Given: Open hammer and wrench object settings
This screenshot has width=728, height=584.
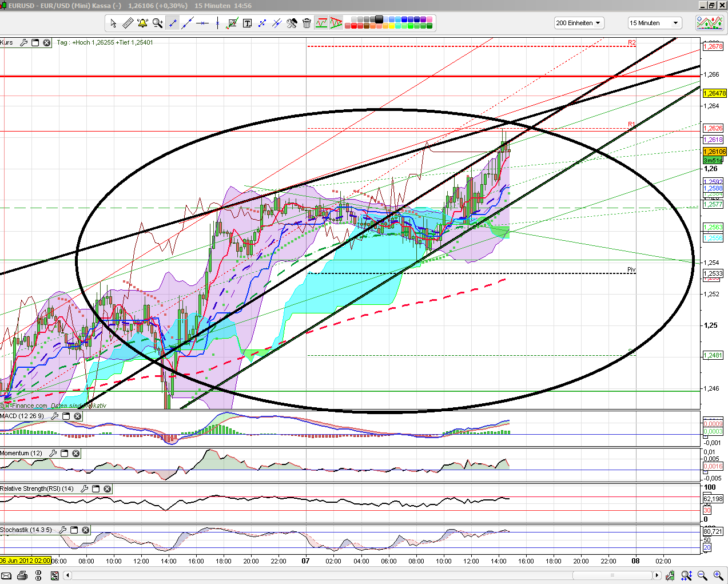Looking at the screenshot, I should 292,23.
